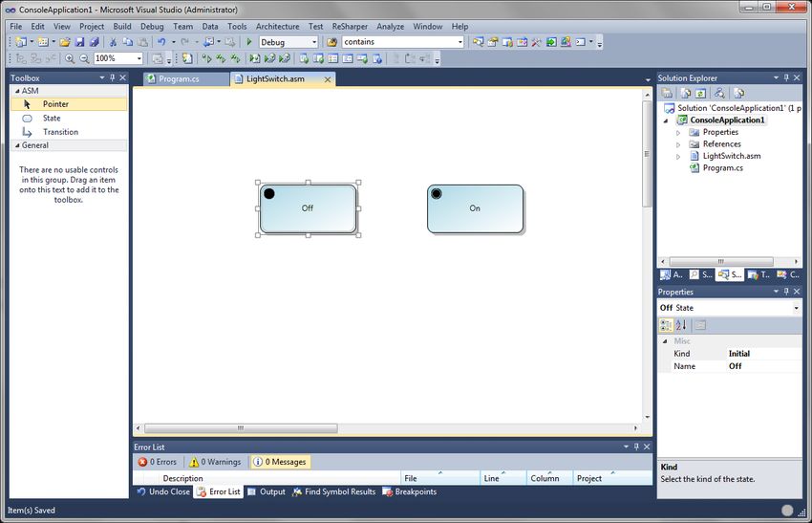Image resolution: width=812 pixels, height=523 pixels.
Task: Click the Categorized view icon in Properties
Action: coord(666,325)
